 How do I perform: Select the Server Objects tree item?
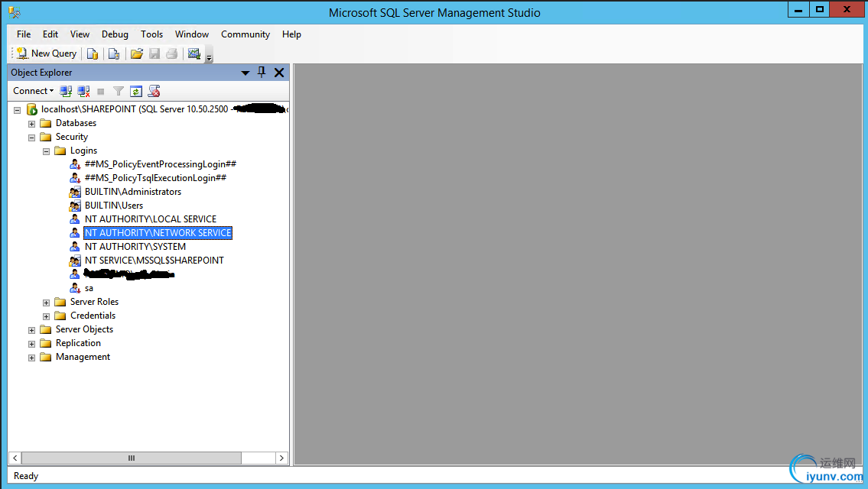pos(84,329)
